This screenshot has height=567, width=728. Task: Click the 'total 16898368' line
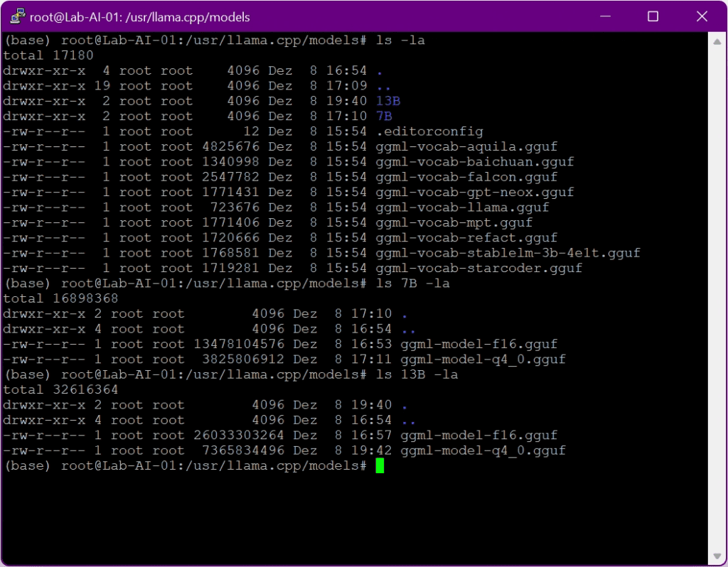coord(61,298)
